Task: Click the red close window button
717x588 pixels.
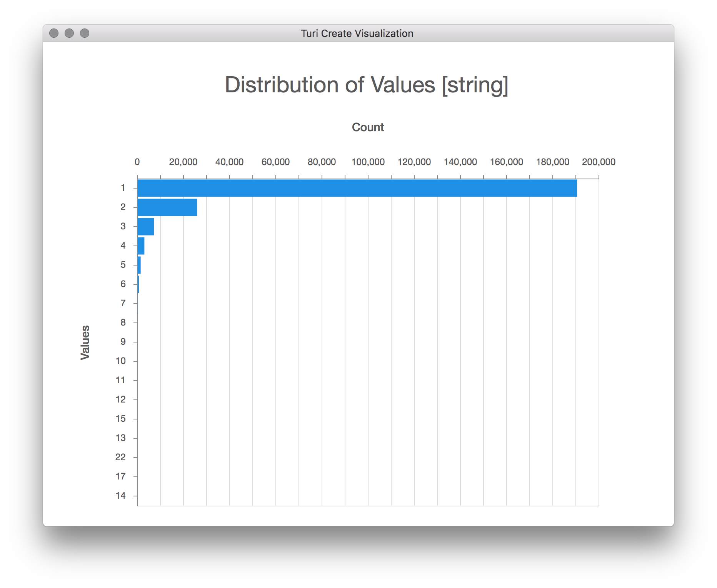Action: click(54, 33)
